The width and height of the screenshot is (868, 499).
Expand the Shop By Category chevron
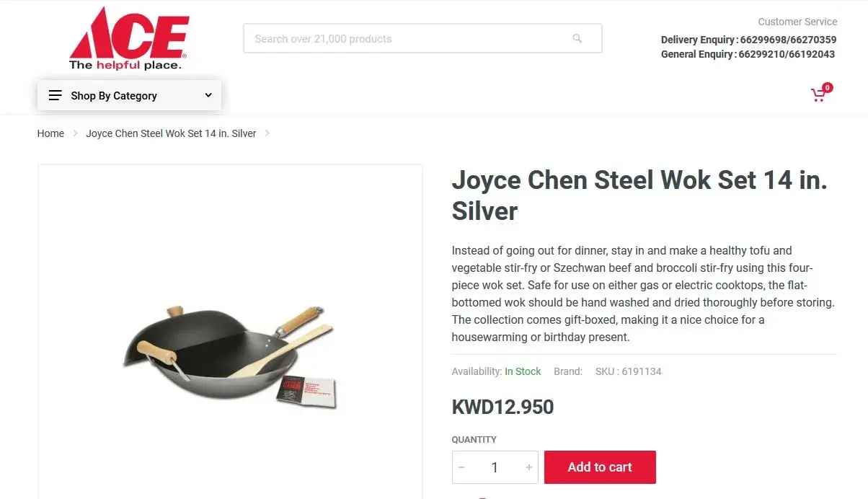click(208, 95)
